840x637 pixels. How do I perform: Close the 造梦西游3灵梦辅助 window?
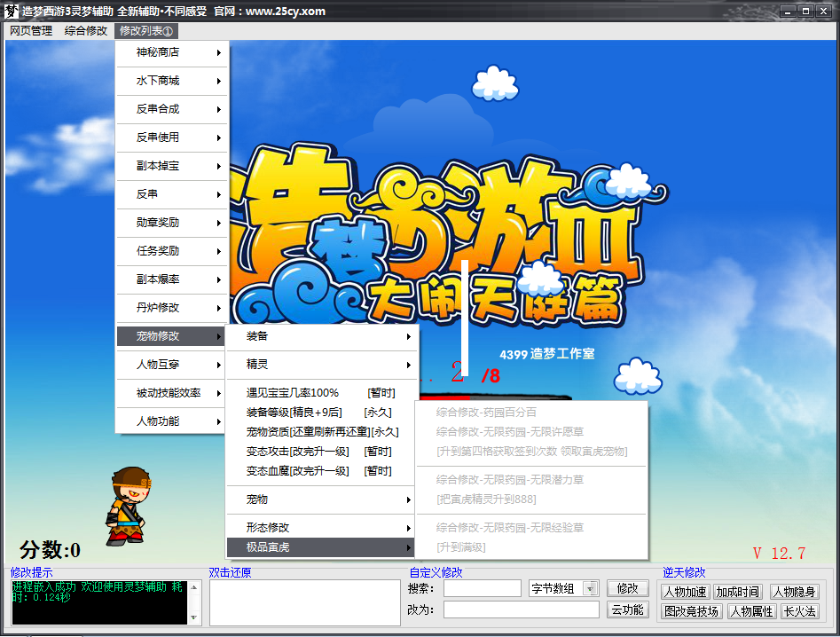[824, 11]
